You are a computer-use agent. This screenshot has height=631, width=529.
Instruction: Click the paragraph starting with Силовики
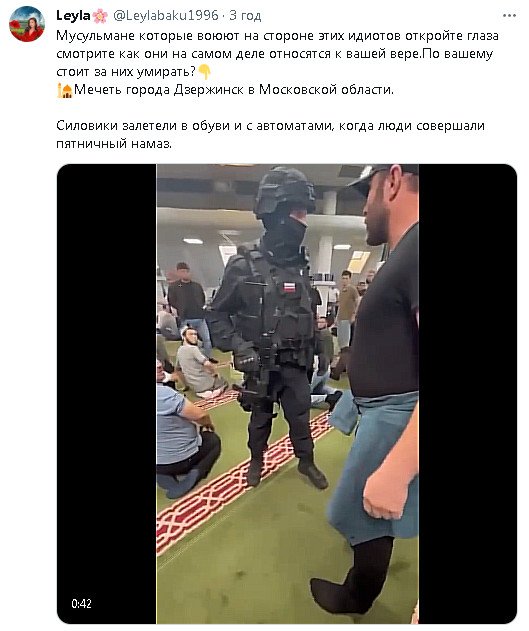270,134
